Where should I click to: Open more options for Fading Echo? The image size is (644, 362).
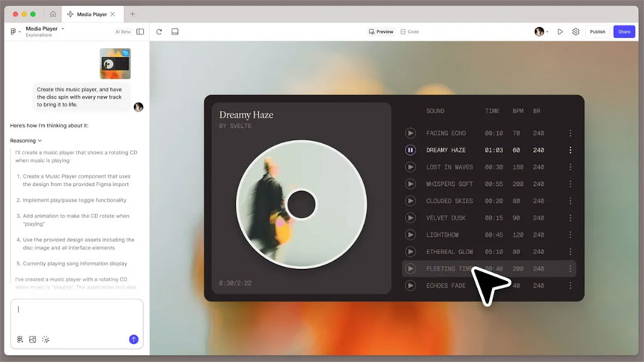570,133
